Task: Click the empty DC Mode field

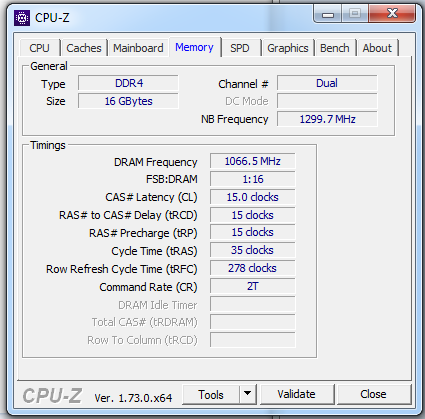Action: click(327, 101)
